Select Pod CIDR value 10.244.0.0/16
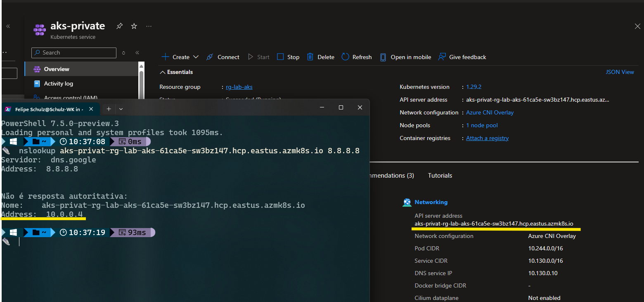 tap(545, 248)
